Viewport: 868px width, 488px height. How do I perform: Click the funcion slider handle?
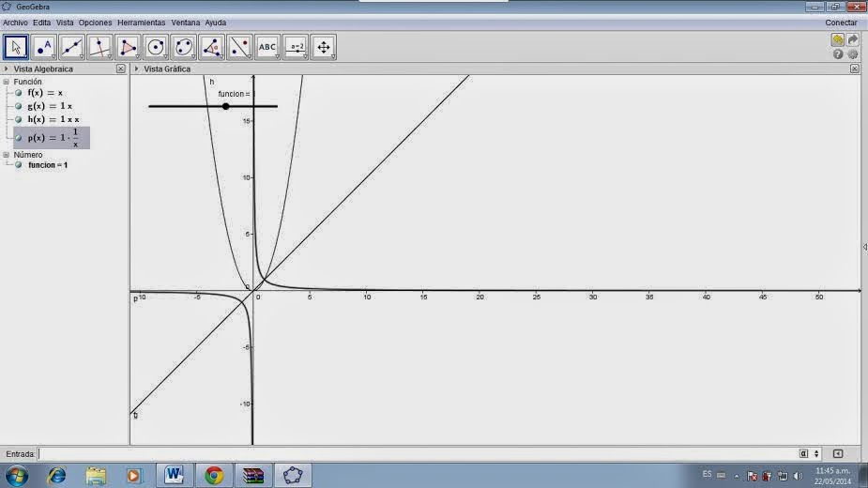point(226,106)
